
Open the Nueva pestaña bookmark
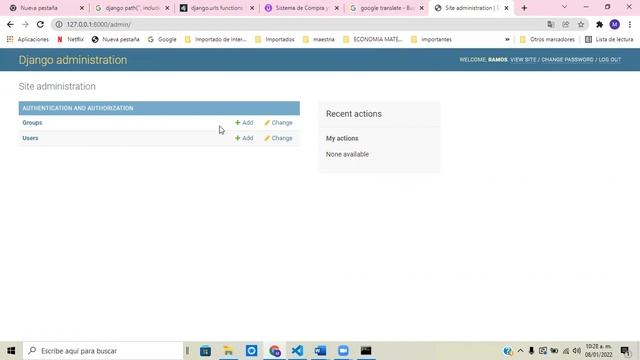click(116, 39)
